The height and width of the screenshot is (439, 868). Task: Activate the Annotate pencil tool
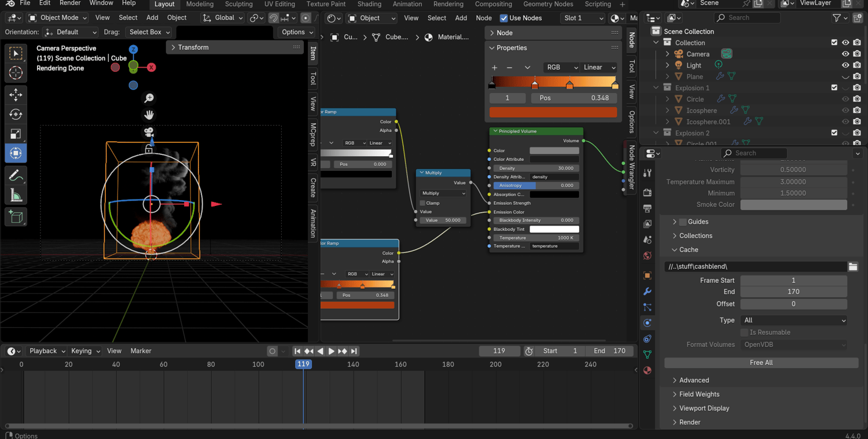(x=16, y=175)
